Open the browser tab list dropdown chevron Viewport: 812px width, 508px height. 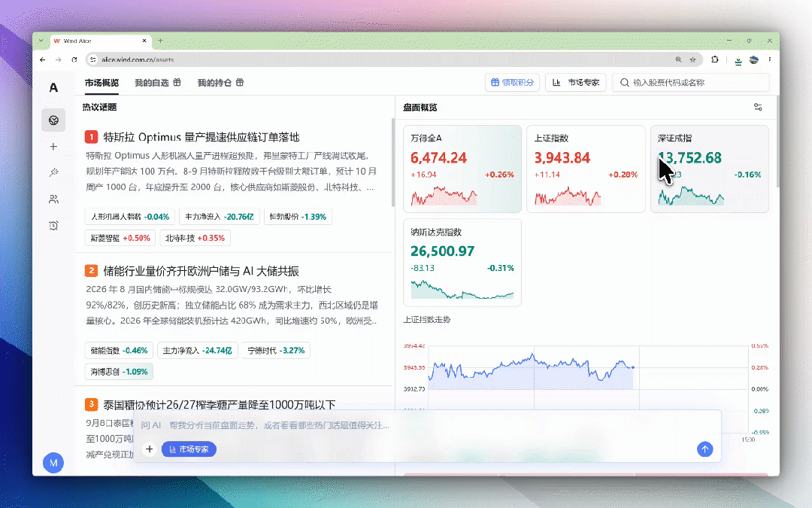(x=41, y=41)
